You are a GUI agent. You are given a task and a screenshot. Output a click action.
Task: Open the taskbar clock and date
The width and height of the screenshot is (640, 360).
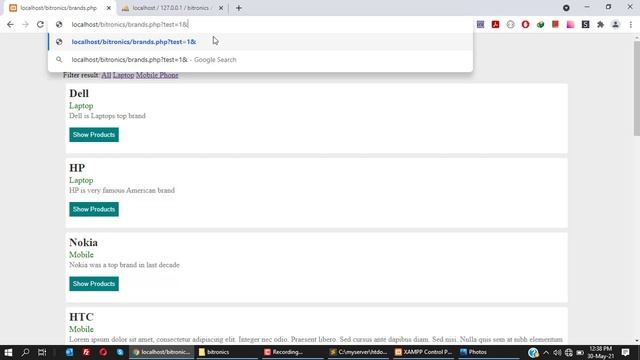600,352
